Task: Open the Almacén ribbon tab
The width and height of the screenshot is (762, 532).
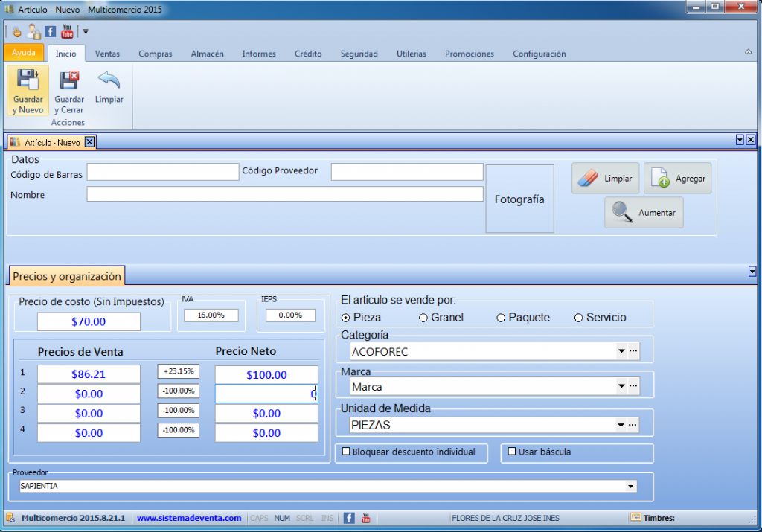Action: [x=207, y=54]
